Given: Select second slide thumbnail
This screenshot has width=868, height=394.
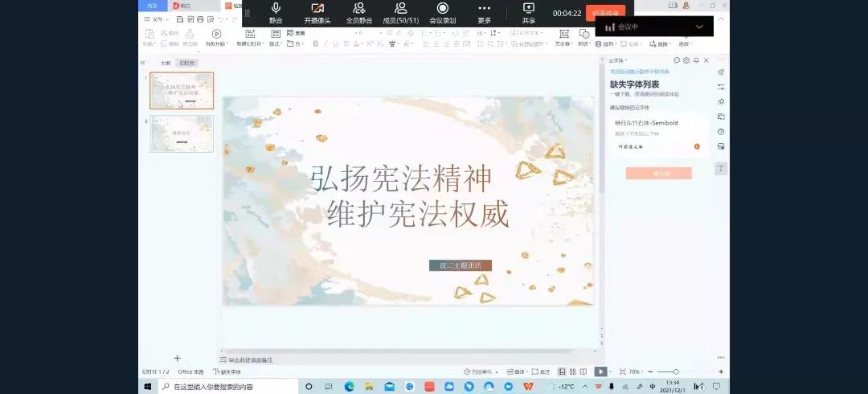Looking at the screenshot, I should point(182,133).
